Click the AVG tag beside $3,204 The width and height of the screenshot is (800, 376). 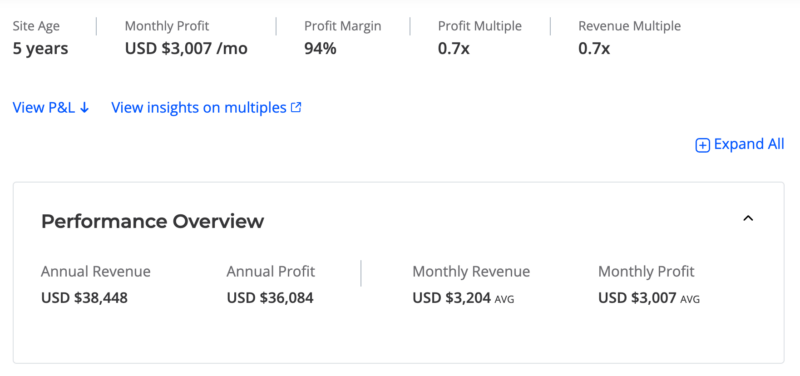[x=505, y=299]
